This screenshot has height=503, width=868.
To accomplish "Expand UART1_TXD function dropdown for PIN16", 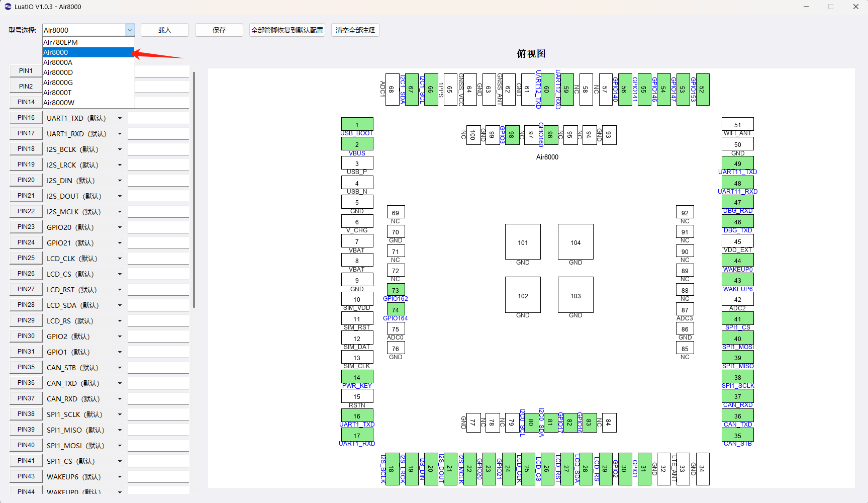I will coord(120,118).
